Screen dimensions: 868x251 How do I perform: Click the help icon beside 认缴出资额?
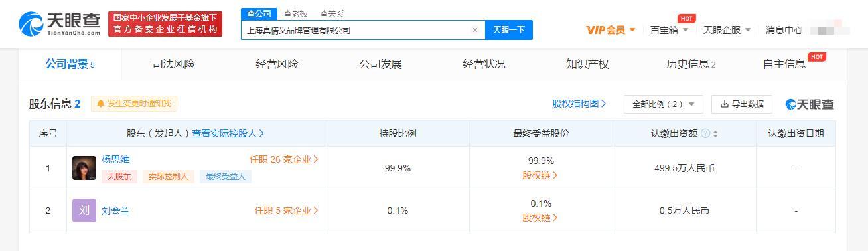coord(705,133)
